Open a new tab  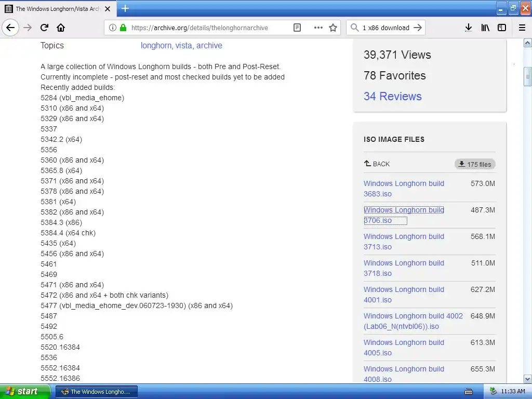click(x=125, y=8)
